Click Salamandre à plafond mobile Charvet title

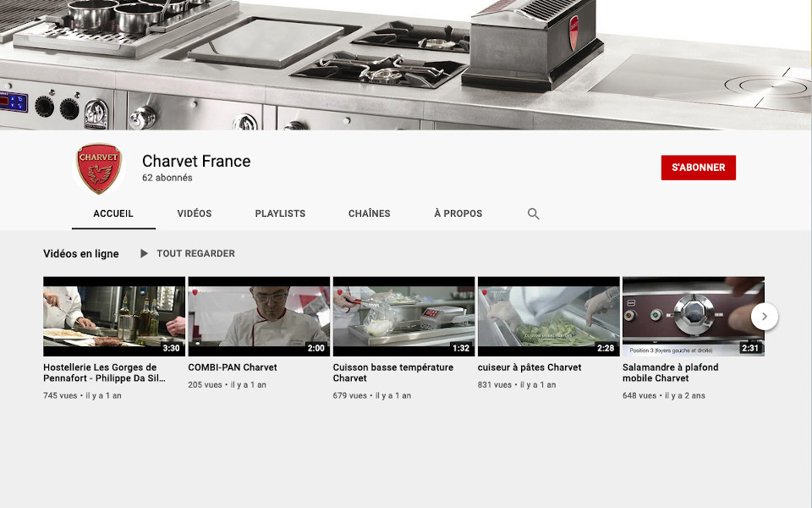[671, 373]
